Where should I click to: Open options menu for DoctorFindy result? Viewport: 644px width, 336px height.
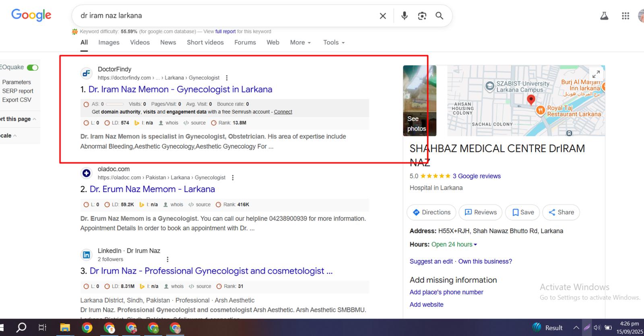[x=227, y=78]
